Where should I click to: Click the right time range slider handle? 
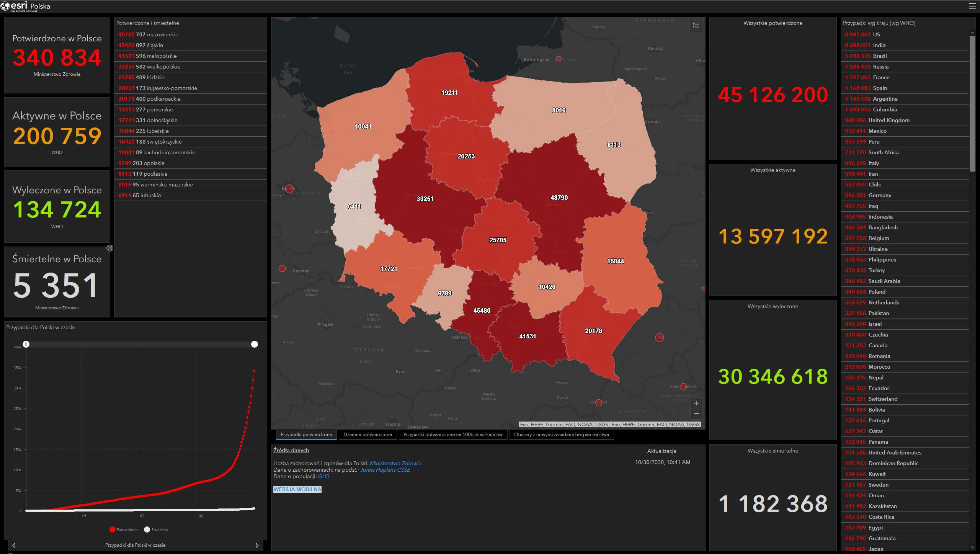(x=255, y=344)
